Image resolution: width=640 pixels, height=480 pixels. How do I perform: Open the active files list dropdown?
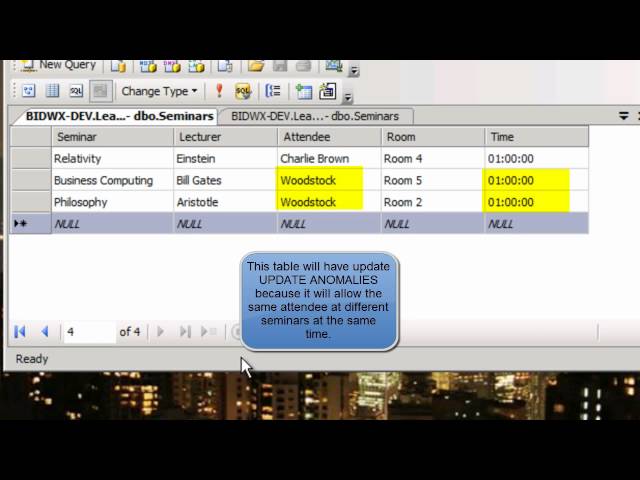623,116
